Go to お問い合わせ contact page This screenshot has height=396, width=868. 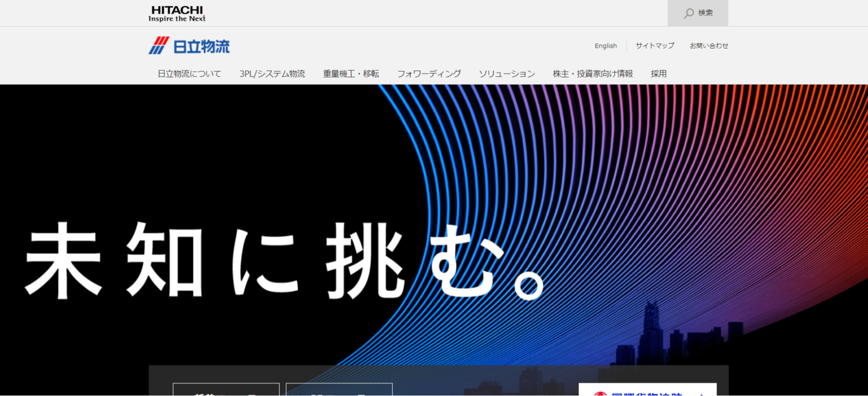[x=709, y=46]
